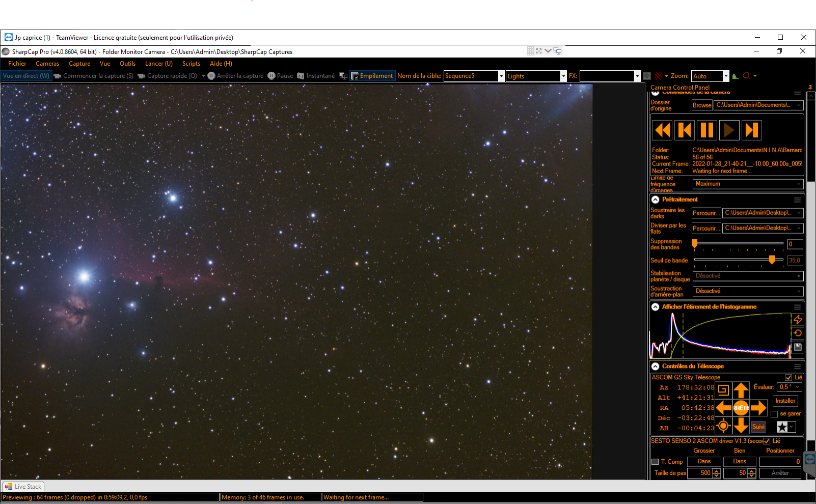Viewport: 816px width, 504px height.
Task: Click the Live Stack tab
Action: pyautogui.click(x=23, y=487)
